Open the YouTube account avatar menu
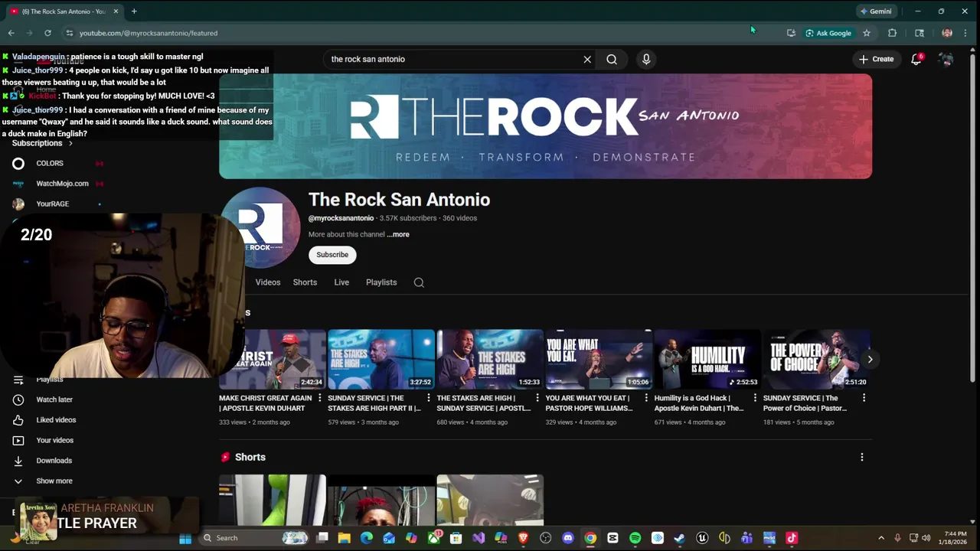 pyautogui.click(x=946, y=59)
